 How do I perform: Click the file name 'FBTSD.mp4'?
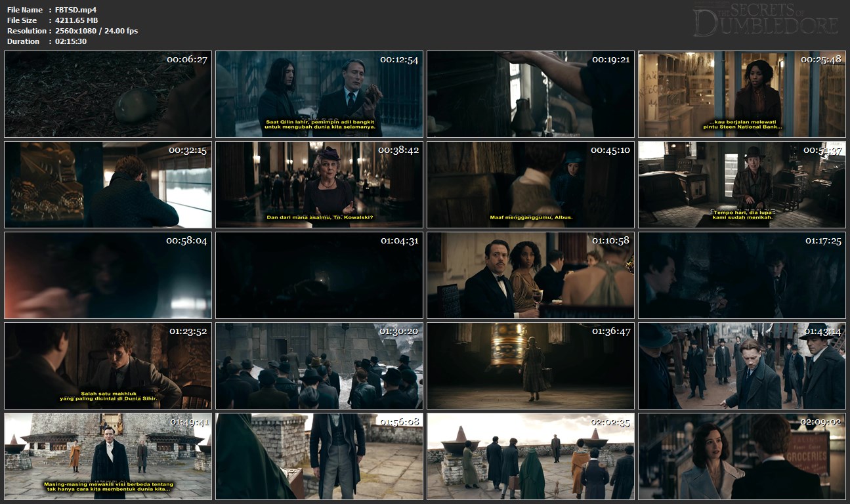point(76,10)
